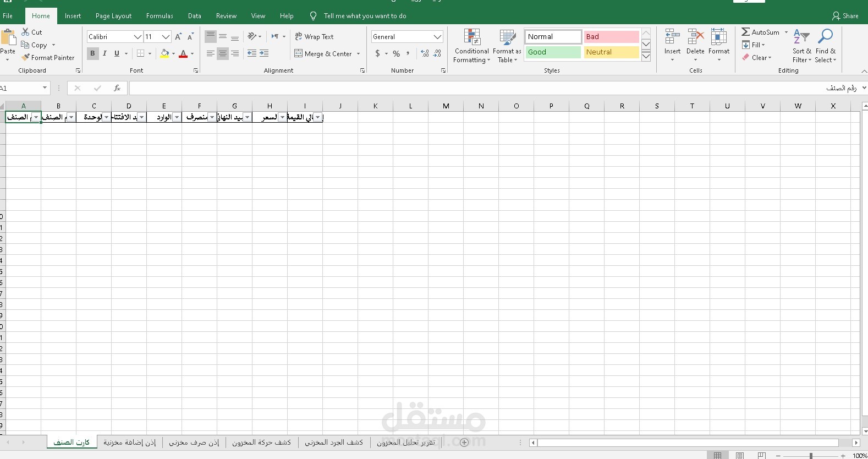The height and width of the screenshot is (459, 868).
Task: Open Format as Table gallery
Action: tap(507, 46)
